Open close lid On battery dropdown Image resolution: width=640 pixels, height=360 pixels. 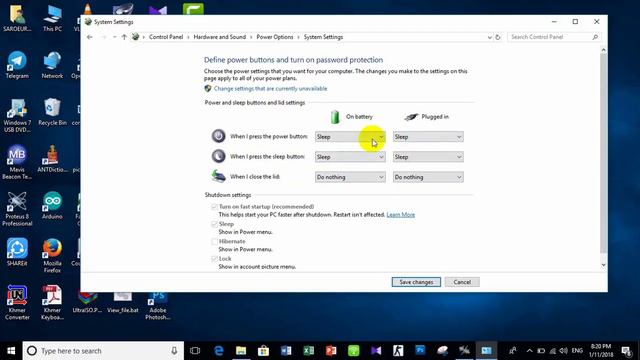[x=350, y=177]
